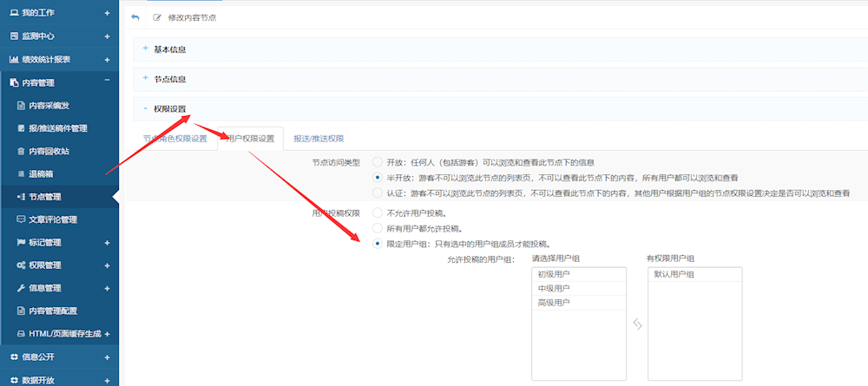Click the flag icon beside 标记管理
Viewport: 868px width, 386px height.
[x=21, y=242]
